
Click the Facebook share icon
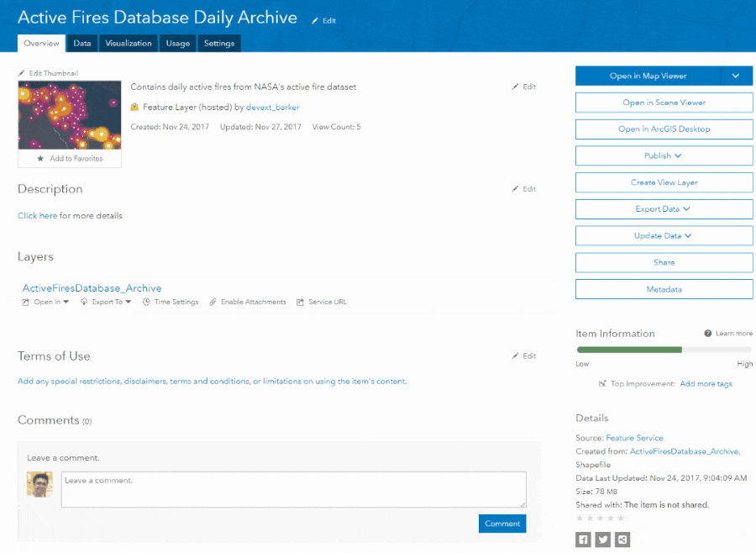583,540
